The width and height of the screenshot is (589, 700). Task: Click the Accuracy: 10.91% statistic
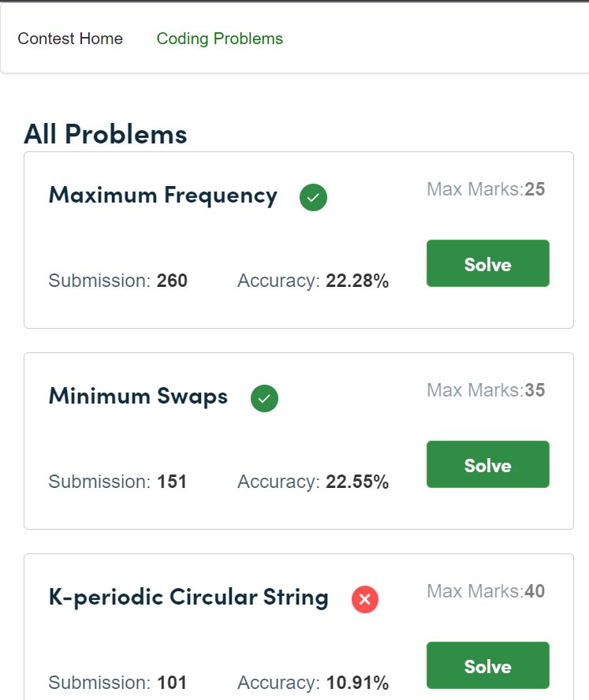pos(313,683)
